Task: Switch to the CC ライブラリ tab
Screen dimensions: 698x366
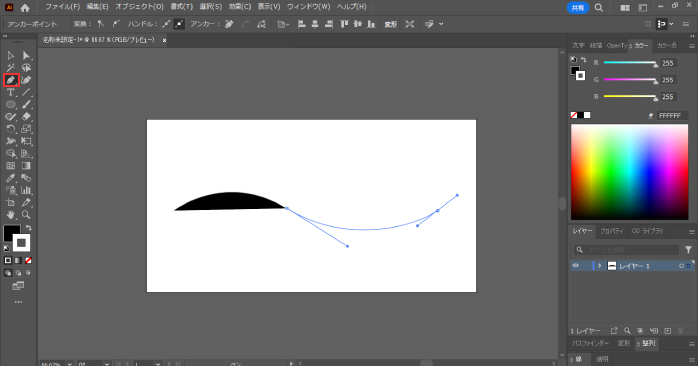Action: click(x=647, y=231)
